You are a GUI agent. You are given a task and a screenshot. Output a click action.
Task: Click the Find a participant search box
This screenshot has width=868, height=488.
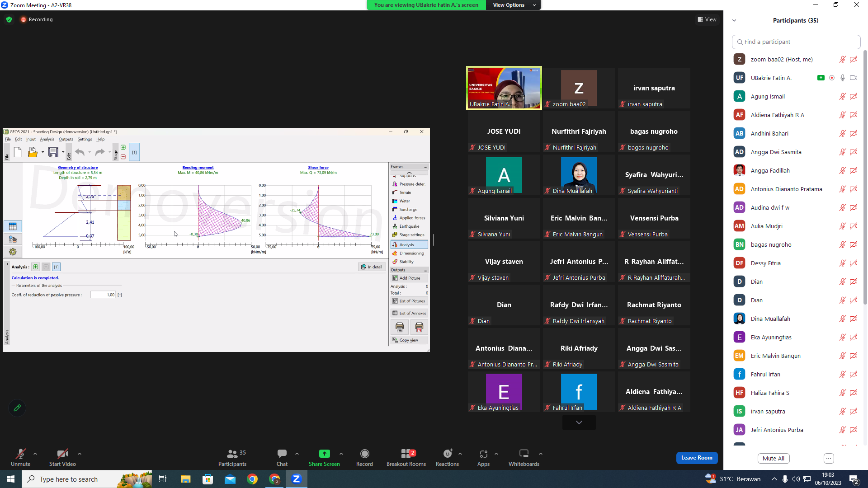pyautogui.click(x=796, y=42)
